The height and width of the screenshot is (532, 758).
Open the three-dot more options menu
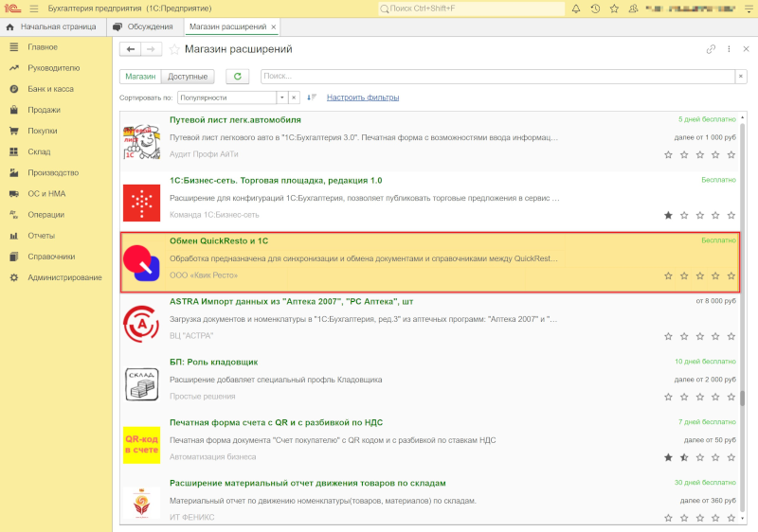[x=729, y=49]
